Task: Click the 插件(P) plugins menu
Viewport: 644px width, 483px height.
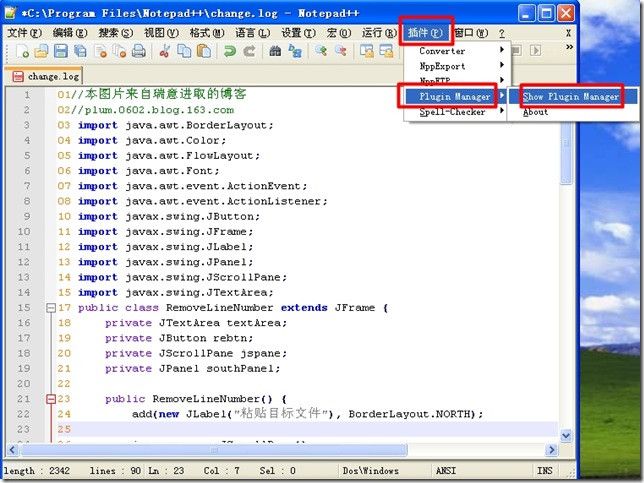Action: (426, 32)
